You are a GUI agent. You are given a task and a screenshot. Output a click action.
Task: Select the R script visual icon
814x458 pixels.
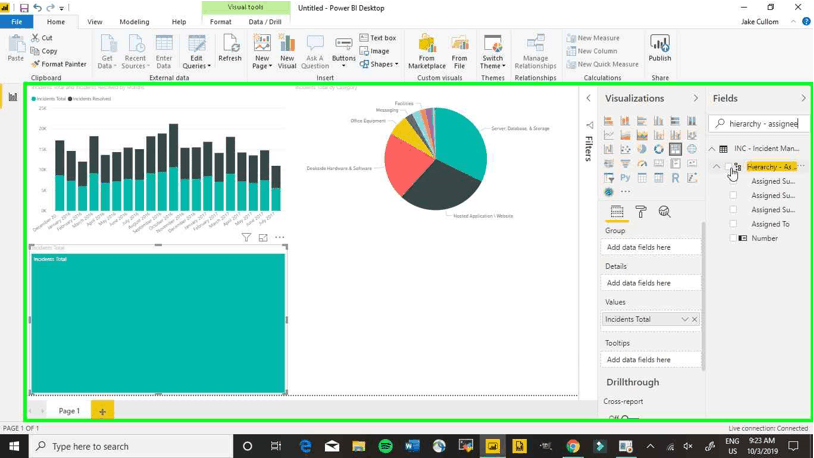pyautogui.click(x=675, y=178)
